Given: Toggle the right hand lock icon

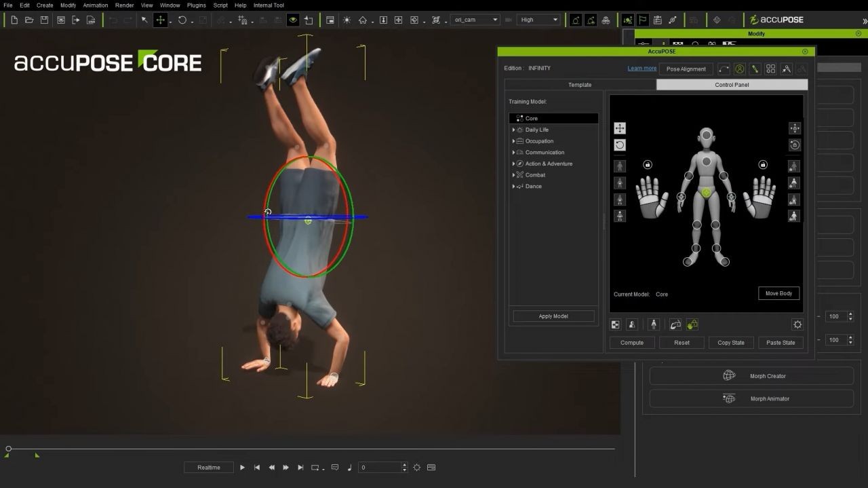Looking at the screenshot, I should [763, 164].
